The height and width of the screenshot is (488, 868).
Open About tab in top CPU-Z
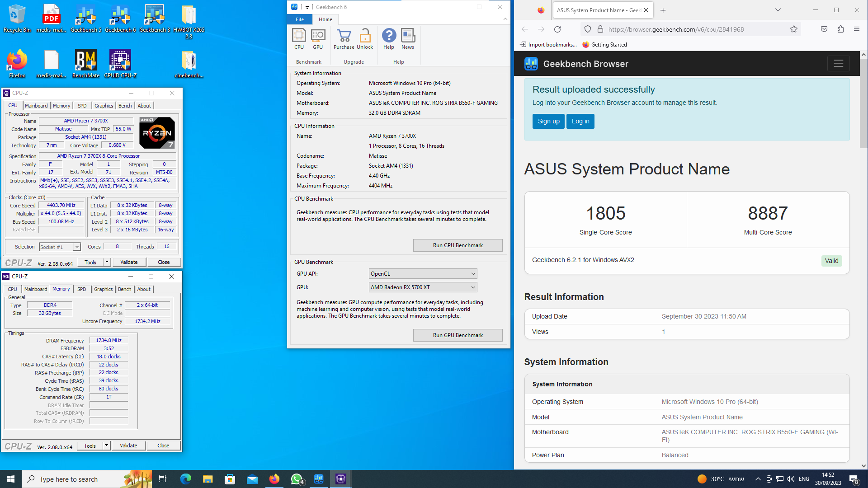point(144,106)
